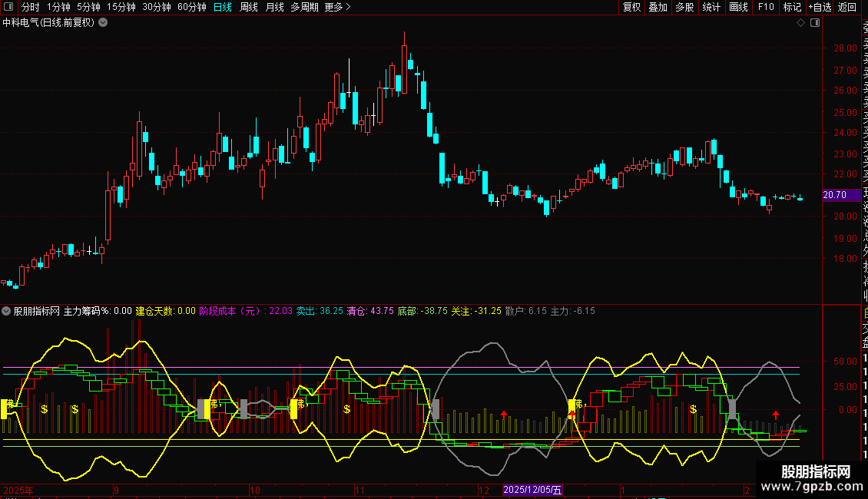Image resolution: width=868 pixels, height=499 pixels.
Task: Open the 复权 adjustment option
Action: click(x=631, y=7)
